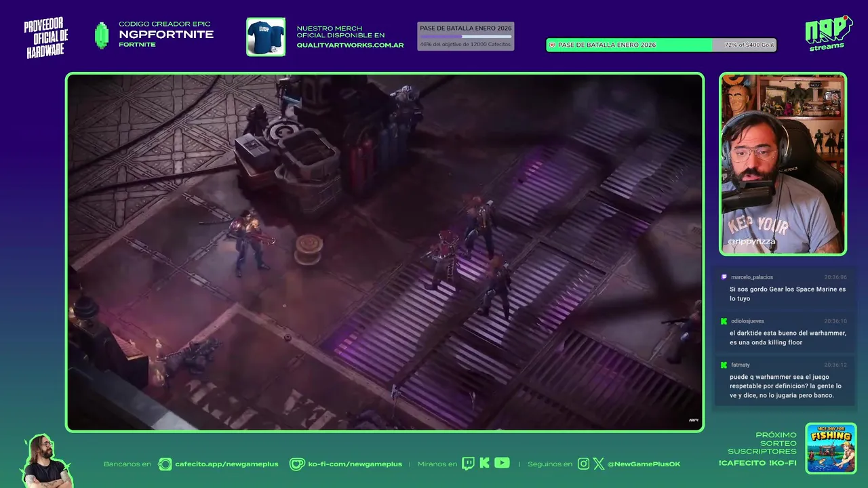Click the Miranos en label
This screenshot has width=868, height=488.
[x=437, y=464]
